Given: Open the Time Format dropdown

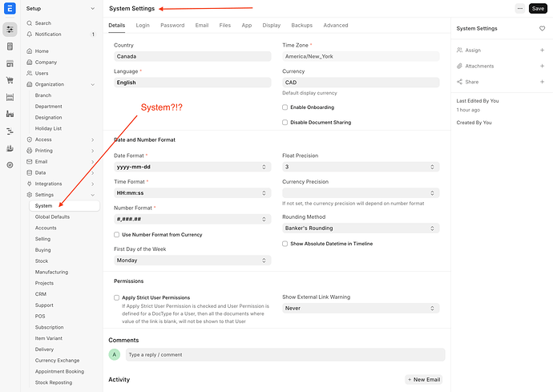Looking at the screenshot, I should tap(192, 193).
